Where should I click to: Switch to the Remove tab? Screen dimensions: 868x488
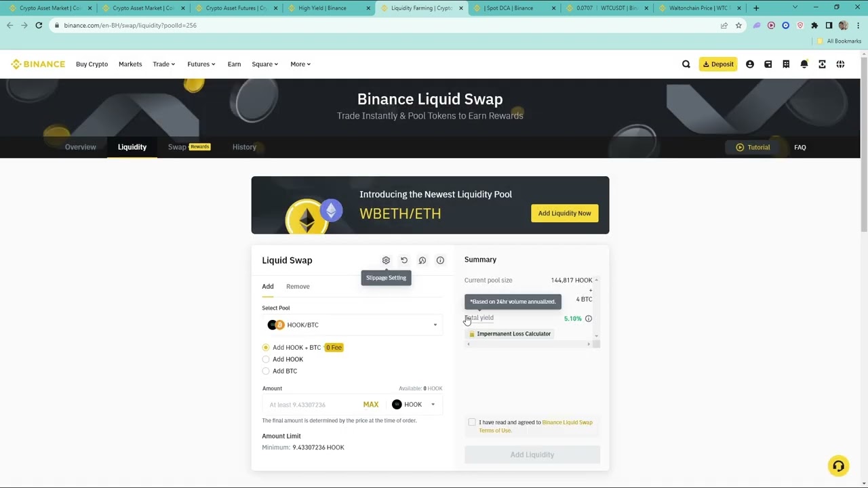[x=298, y=287]
